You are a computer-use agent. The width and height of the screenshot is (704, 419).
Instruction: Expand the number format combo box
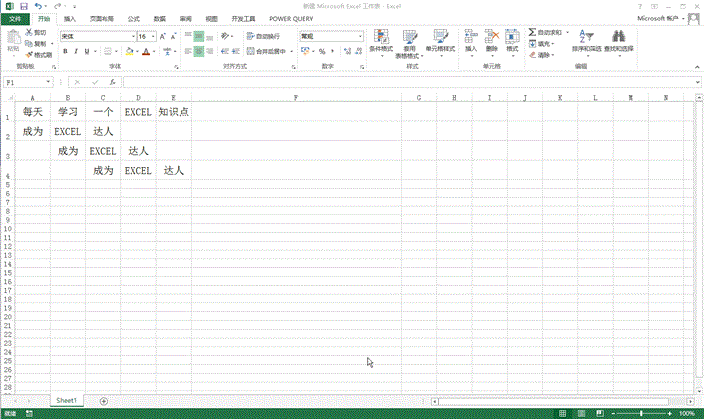pos(359,36)
